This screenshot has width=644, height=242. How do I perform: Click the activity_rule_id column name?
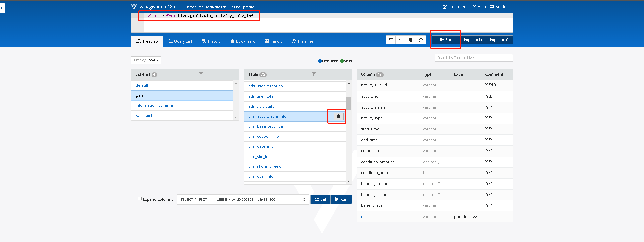[374, 85]
